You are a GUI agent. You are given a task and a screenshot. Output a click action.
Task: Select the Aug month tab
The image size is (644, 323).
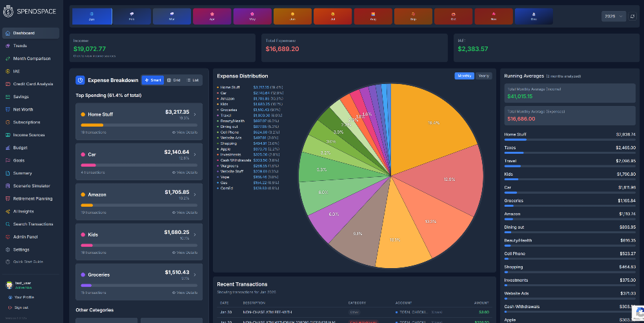373,16
